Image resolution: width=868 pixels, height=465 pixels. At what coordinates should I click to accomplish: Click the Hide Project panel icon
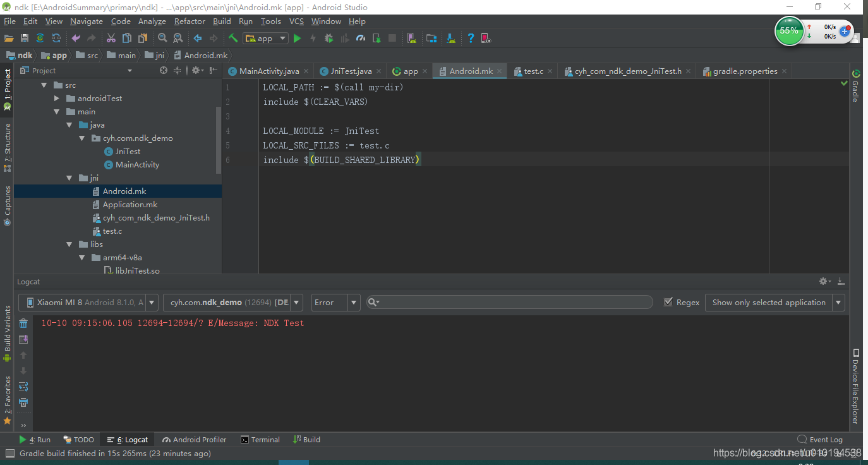coord(214,70)
